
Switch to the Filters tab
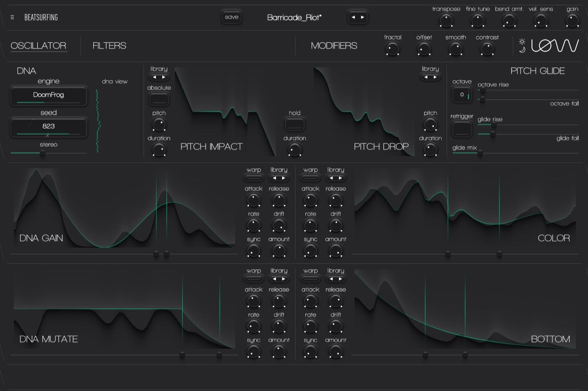[109, 46]
